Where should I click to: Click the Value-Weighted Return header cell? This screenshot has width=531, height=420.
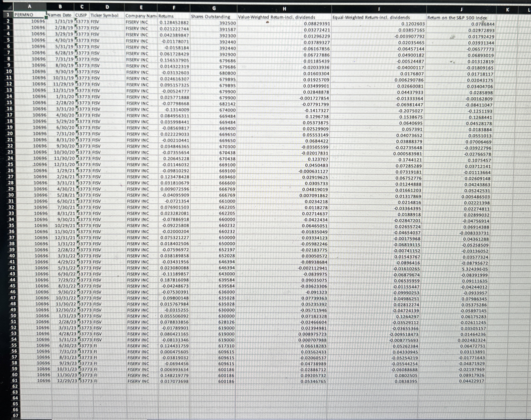tap(276, 17)
